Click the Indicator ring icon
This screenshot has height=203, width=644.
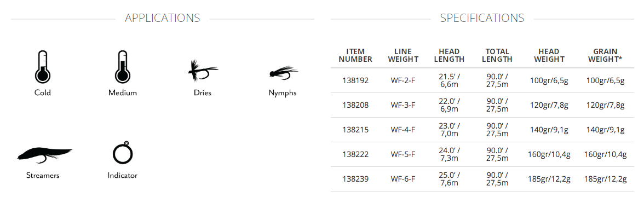123,153
